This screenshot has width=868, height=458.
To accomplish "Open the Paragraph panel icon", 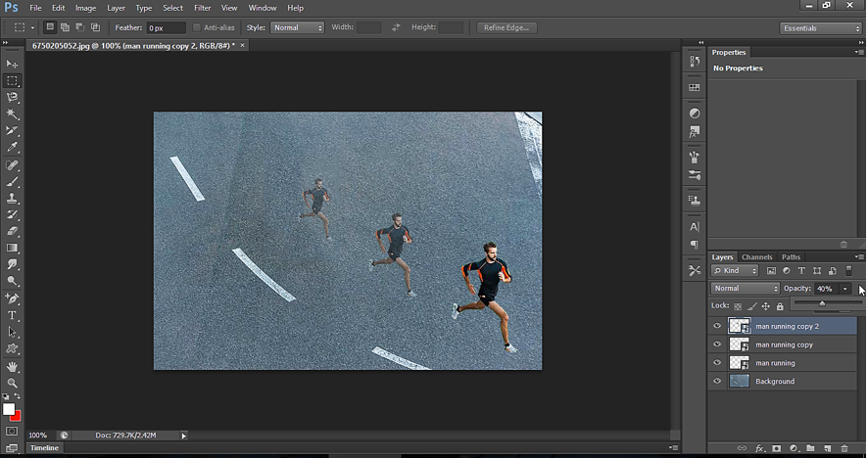I will (x=695, y=245).
